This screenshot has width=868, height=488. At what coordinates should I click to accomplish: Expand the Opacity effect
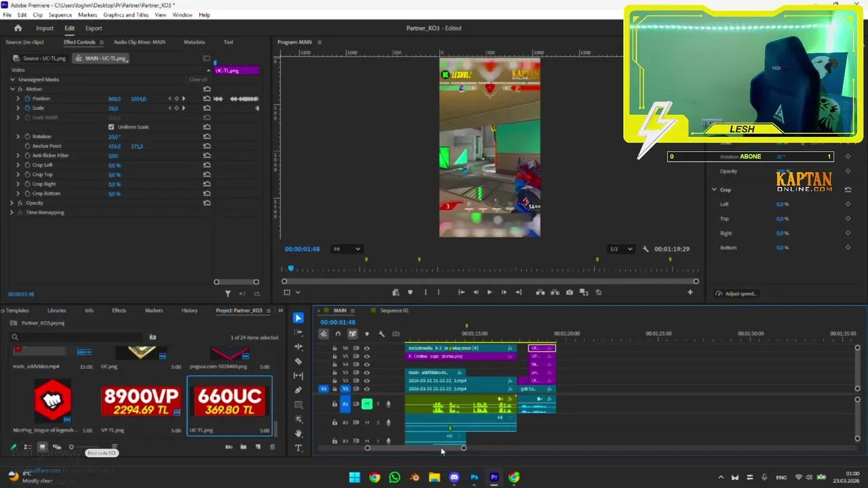click(x=12, y=203)
